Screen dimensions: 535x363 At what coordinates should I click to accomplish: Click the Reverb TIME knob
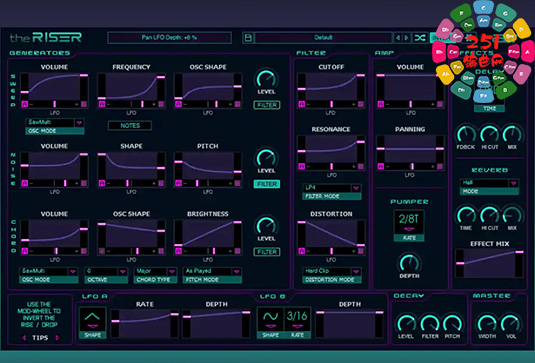tap(466, 215)
